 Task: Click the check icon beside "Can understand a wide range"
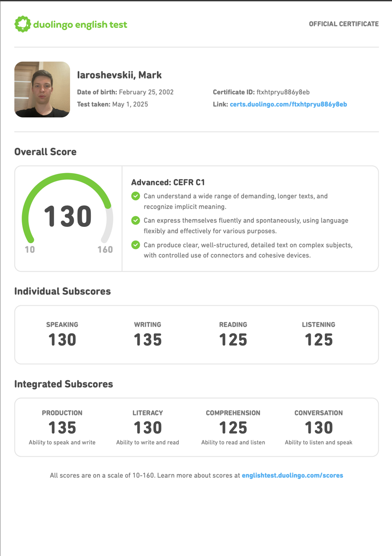[136, 196]
